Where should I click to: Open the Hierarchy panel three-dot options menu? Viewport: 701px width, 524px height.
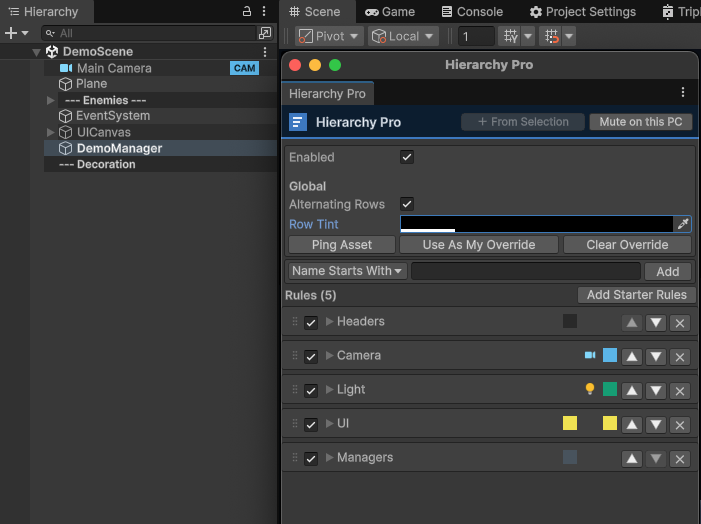point(264,11)
